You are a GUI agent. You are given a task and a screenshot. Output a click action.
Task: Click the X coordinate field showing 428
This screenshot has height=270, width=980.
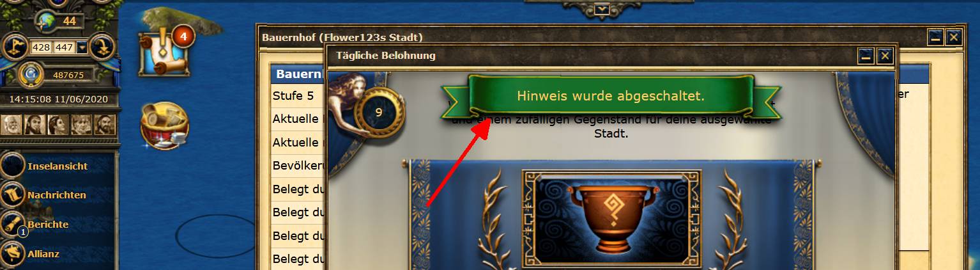point(42,47)
